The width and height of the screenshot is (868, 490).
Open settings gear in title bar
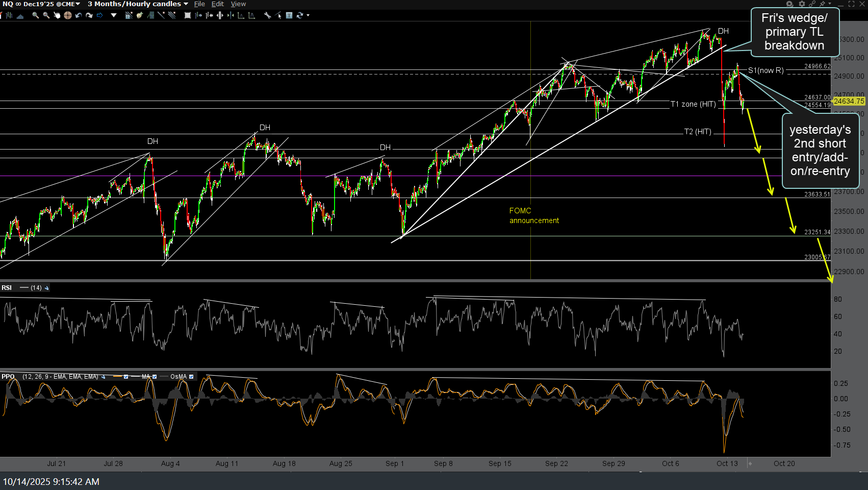pos(801,4)
